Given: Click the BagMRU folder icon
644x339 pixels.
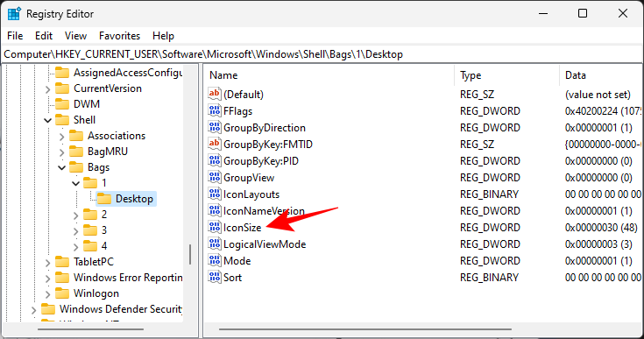Looking at the screenshot, I should click(x=76, y=152).
